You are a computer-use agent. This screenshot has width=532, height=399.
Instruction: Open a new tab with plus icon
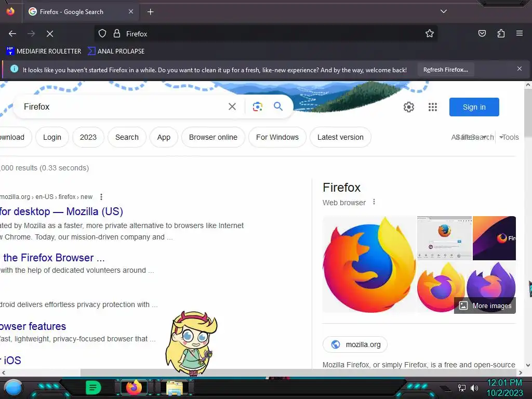pyautogui.click(x=150, y=12)
